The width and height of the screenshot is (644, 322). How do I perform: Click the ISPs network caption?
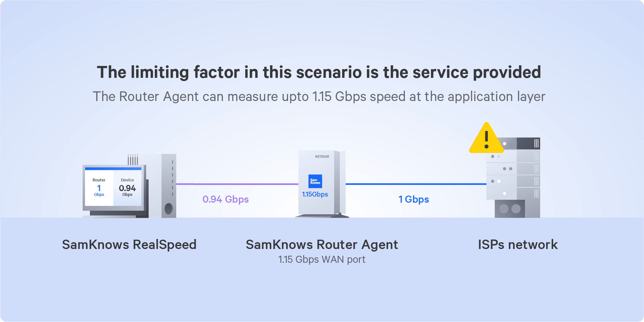coord(518,245)
